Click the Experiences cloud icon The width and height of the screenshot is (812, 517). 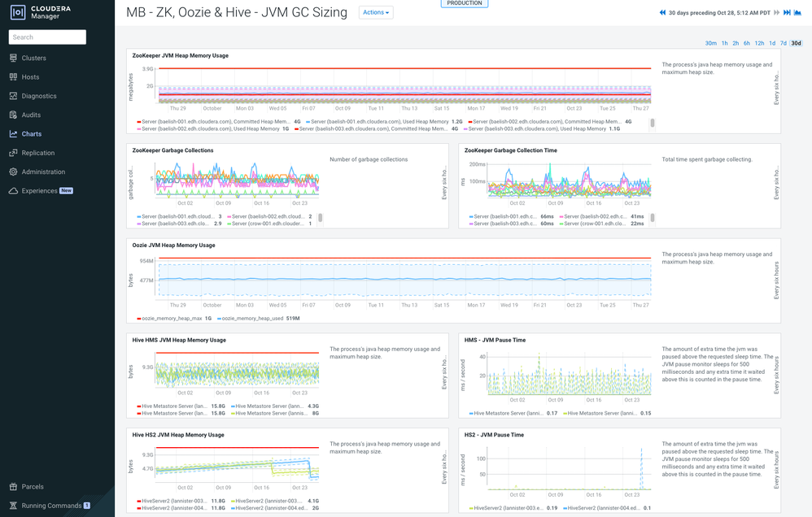pos(14,191)
